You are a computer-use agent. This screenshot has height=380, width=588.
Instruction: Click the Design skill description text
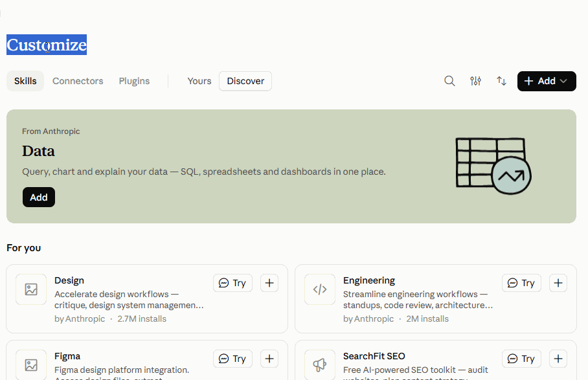coord(129,300)
